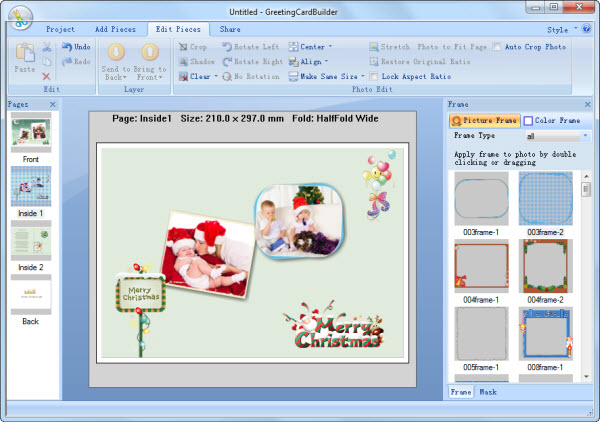This screenshot has width=600, height=422.
Task: Choose the 003frame-1 frame
Action: pos(481,198)
